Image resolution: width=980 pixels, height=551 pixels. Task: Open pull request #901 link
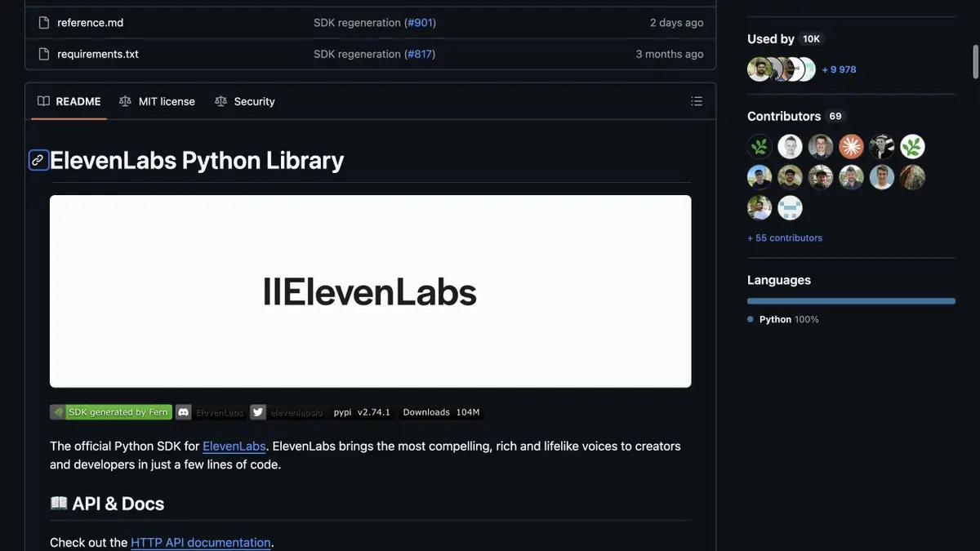click(420, 23)
